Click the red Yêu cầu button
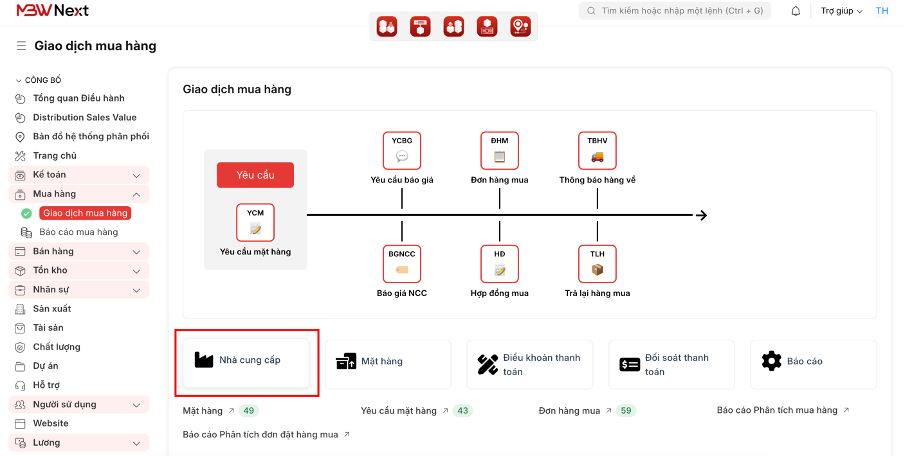 click(255, 175)
